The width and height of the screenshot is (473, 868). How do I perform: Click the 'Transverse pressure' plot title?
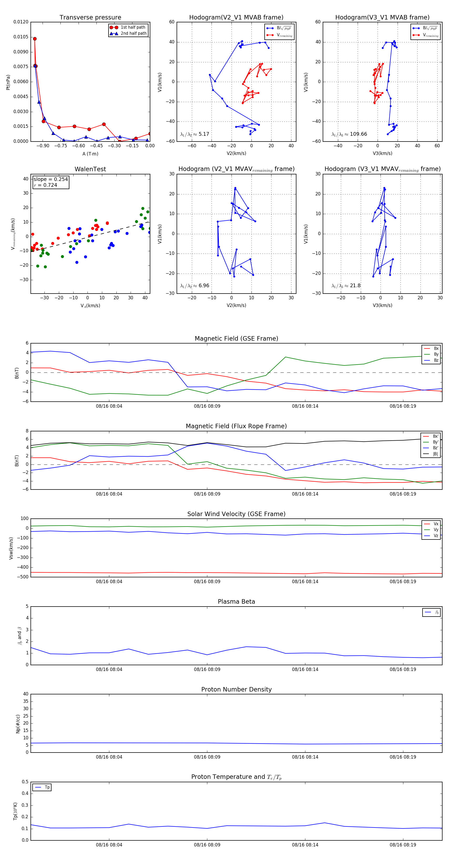(x=90, y=18)
